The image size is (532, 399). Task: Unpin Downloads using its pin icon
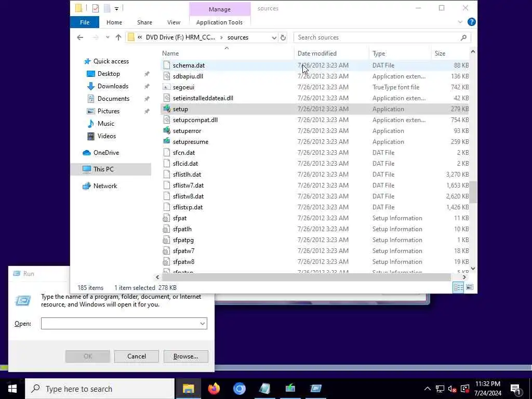point(147,87)
